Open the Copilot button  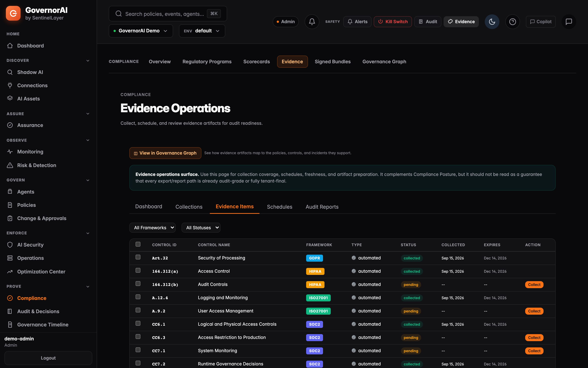tap(541, 22)
